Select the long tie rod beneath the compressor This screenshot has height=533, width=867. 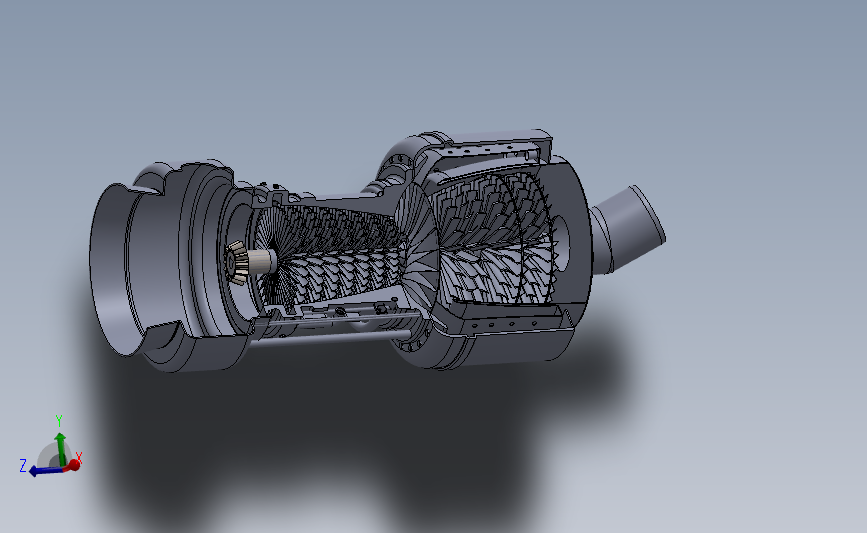pyautogui.click(x=330, y=338)
